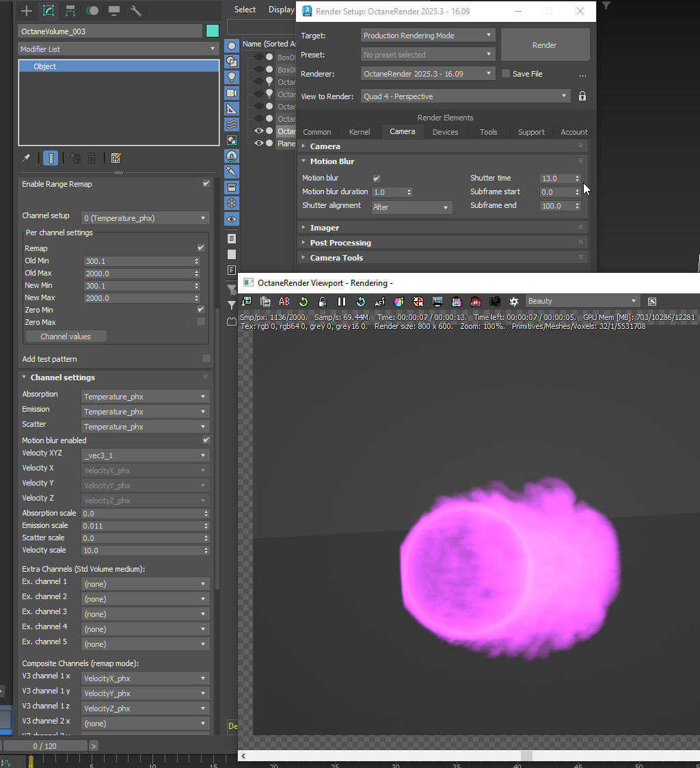Click the black camera icon in Octane toolbar

[x=495, y=302]
